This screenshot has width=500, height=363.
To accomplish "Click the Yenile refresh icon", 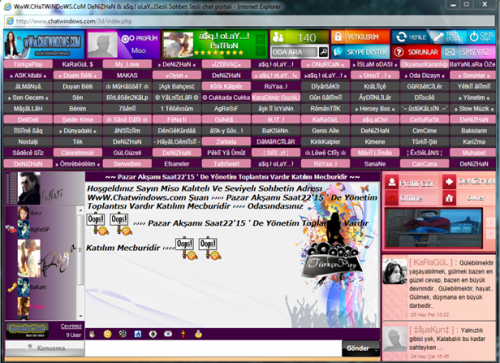I will coord(401,37).
